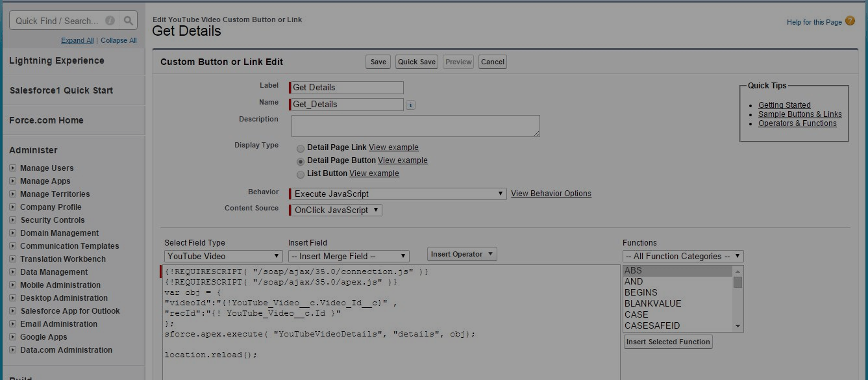Open Lightning Experience from the sidebar

tap(56, 60)
